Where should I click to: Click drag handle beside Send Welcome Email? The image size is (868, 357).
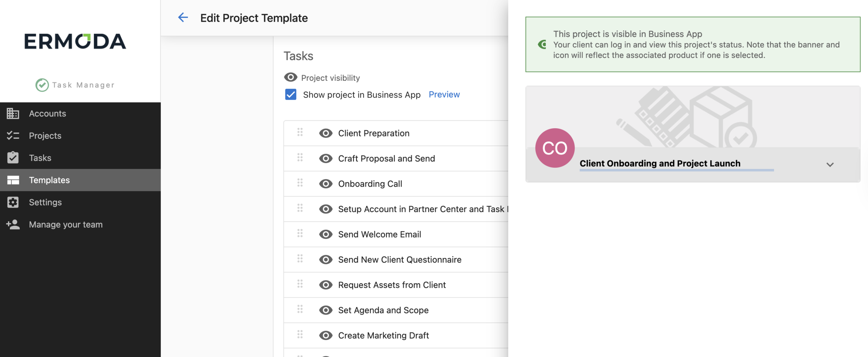pyautogui.click(x=300, y=233)
